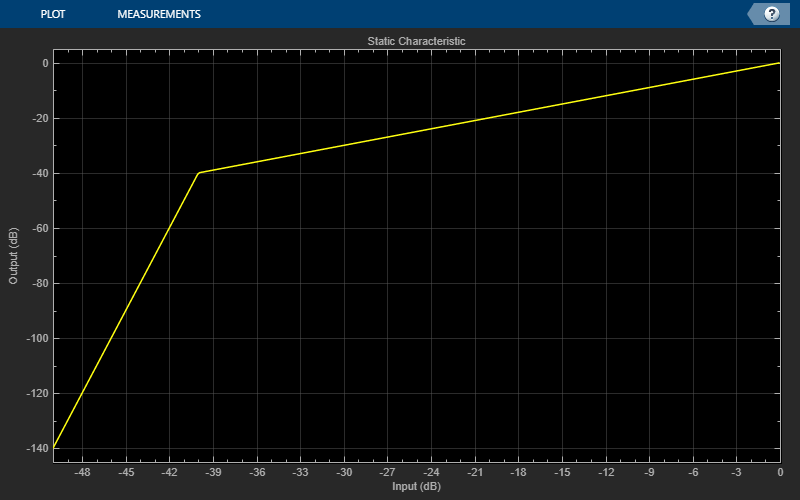This screenshot has width=800, height=500.
Task: Select the Static Characteristic plot title
Action: click(x=416, y=41)
